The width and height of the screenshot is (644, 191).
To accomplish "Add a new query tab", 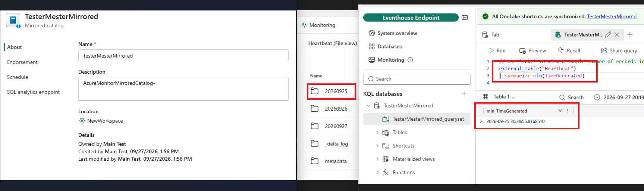I will click(630, 35).
